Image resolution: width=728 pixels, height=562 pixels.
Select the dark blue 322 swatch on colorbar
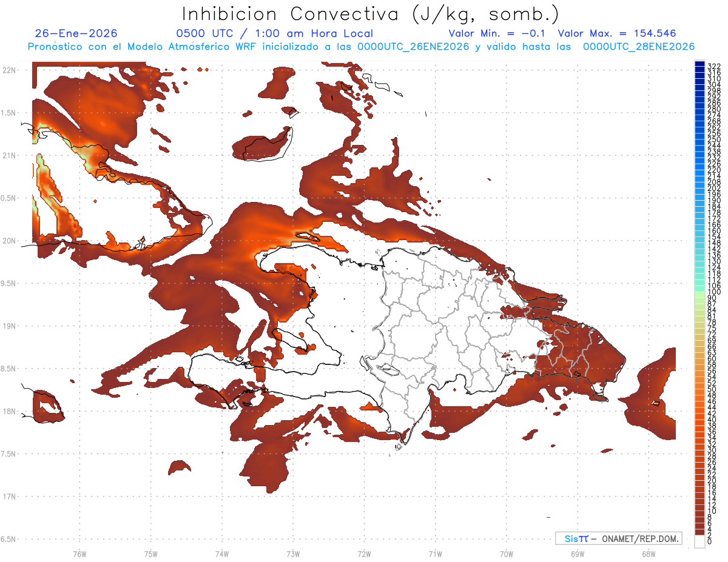point(699,64)
